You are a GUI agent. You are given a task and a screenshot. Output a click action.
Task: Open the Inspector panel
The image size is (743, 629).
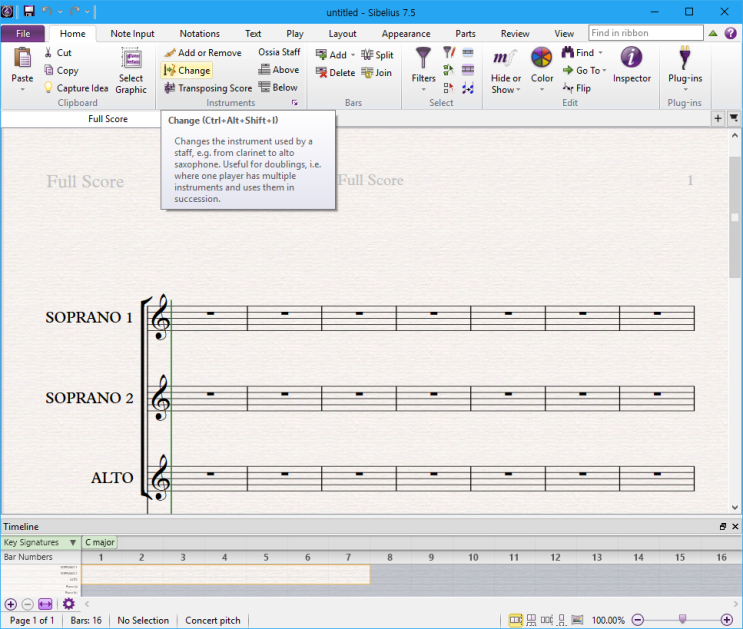(x=632, y=65)
